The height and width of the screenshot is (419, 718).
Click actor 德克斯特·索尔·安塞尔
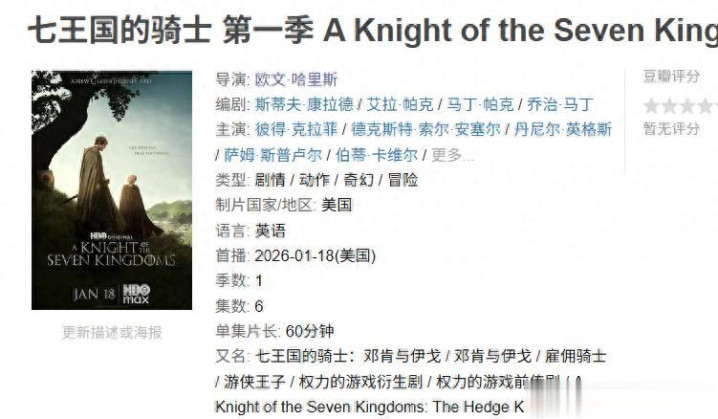point(425,129)
